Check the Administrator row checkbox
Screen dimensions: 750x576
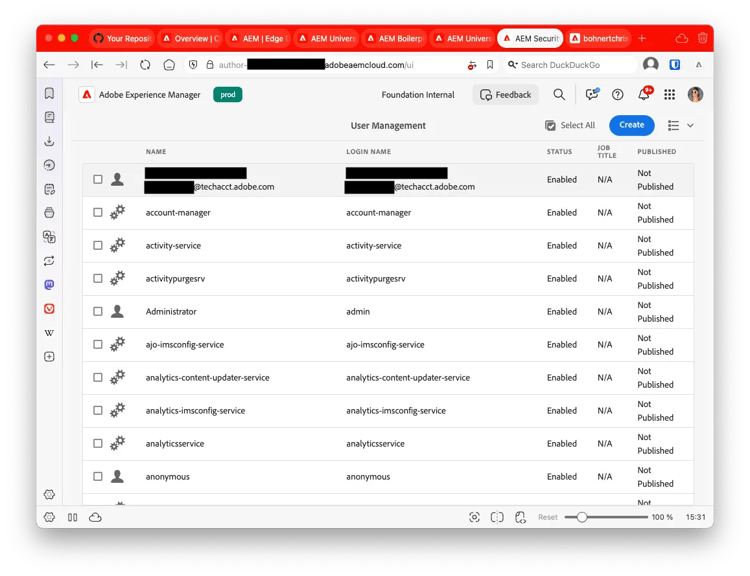(98, 311)
